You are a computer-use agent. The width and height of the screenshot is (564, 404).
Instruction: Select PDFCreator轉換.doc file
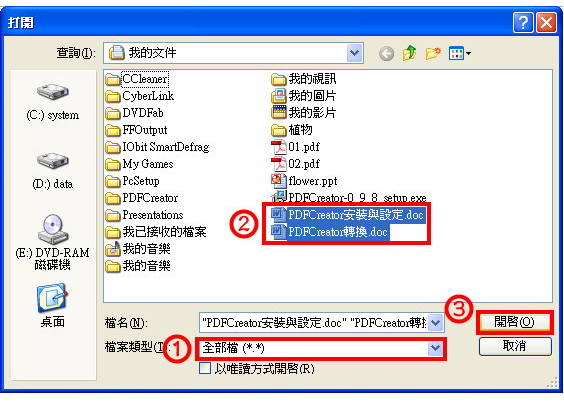(330, 232)
